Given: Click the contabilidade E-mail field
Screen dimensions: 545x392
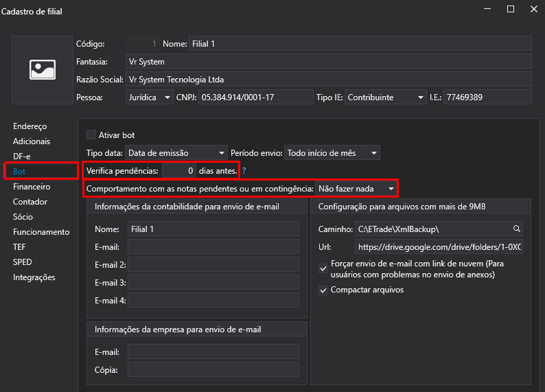Looking at the screenshot, I should tap(213, 246).
